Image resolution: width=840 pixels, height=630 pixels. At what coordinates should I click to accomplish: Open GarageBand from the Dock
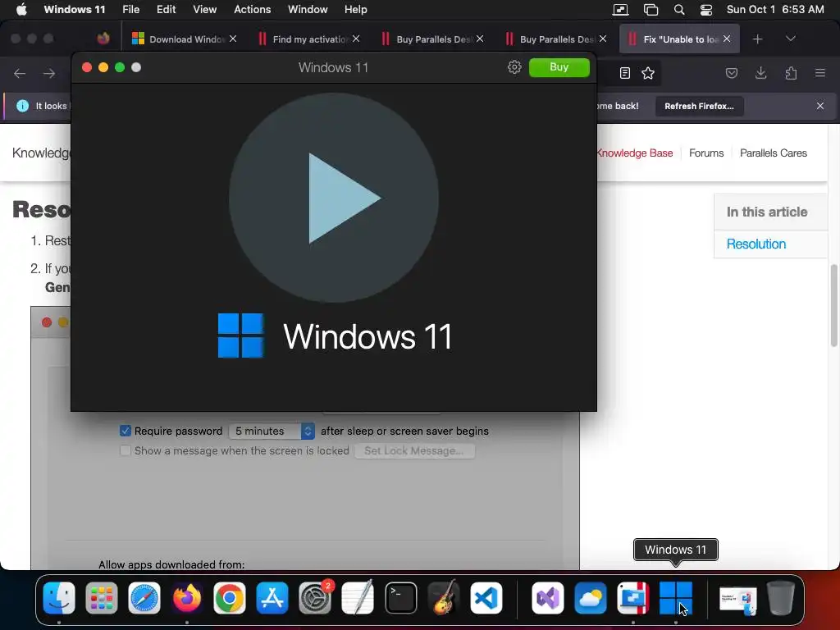tap(444, 597)
